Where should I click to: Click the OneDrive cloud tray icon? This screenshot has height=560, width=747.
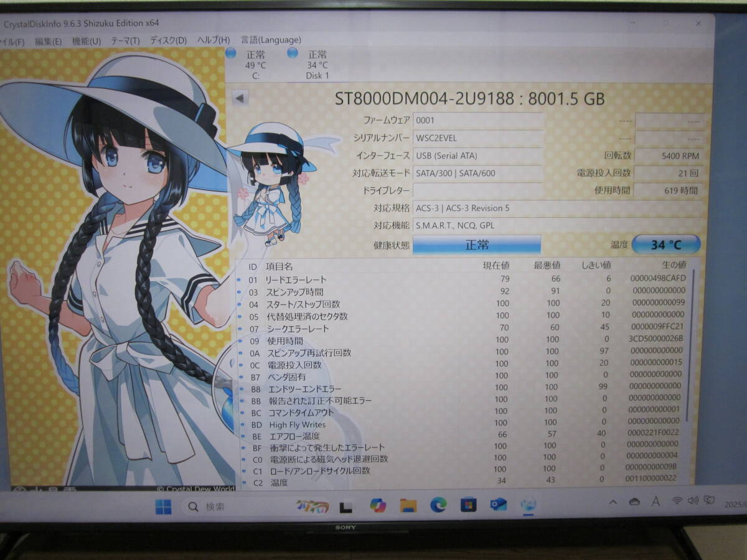tap(635, 502)
